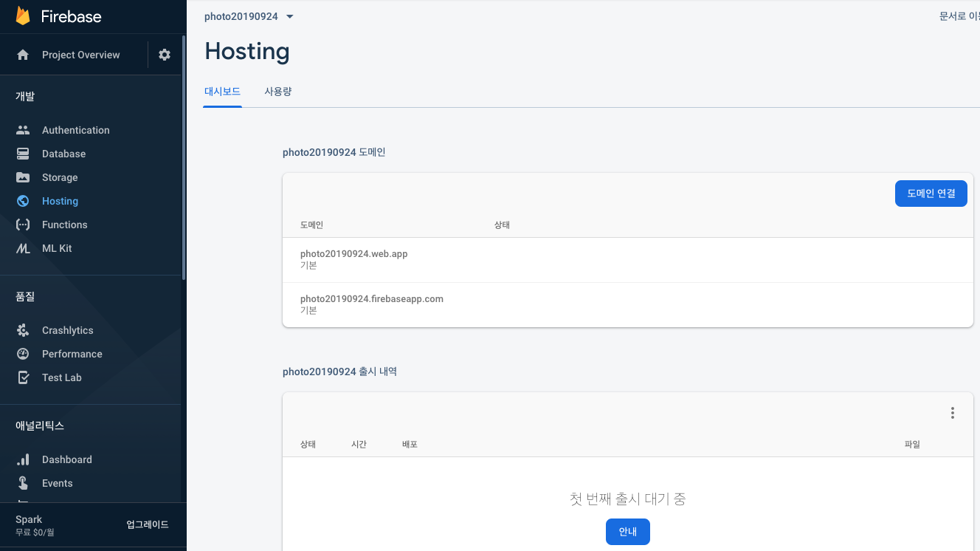Image resolution: width=980 pixels, height=551 pixels.
Task: Expand the photo20190924 project selector
Action: pyautogui.click(x=249, y=16)
